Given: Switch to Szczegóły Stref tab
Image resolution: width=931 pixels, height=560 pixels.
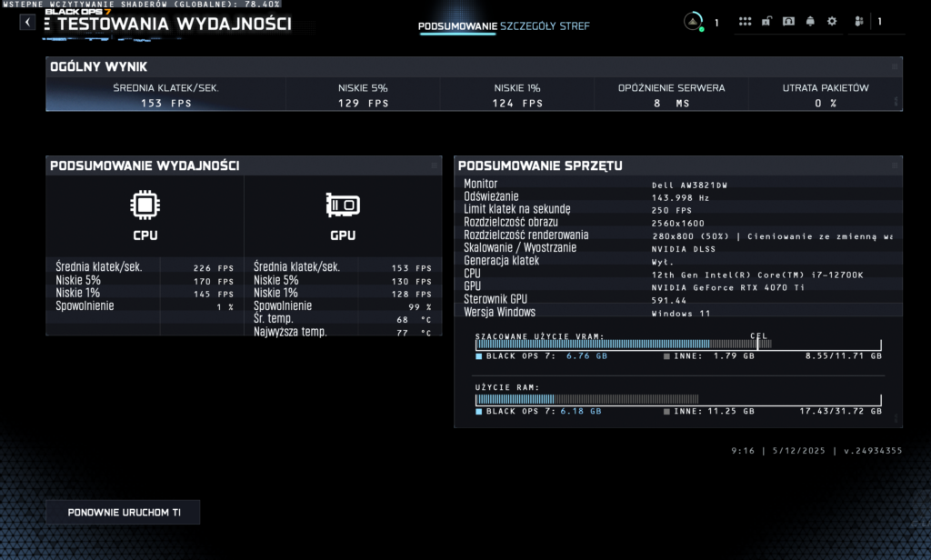Looking at the screenshot, I should tap(545, 26).
